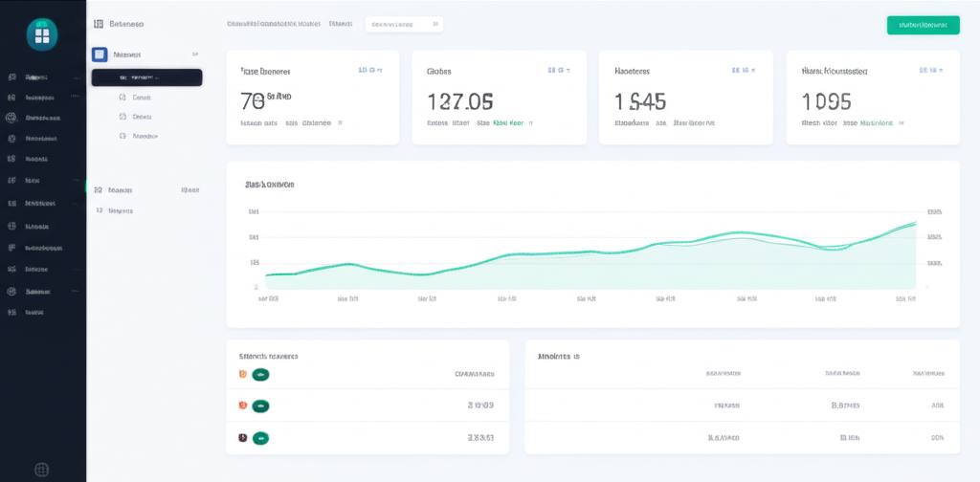Toggle the green pill in the first list row
The image size is (980, 482).
260,376
